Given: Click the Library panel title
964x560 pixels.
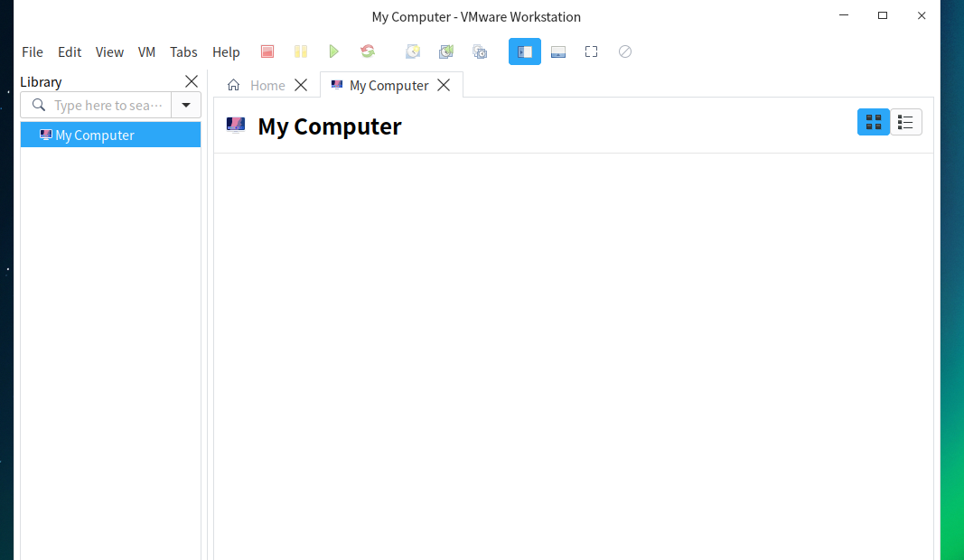Looking at the screenshot, I should [x=41, y=82].
